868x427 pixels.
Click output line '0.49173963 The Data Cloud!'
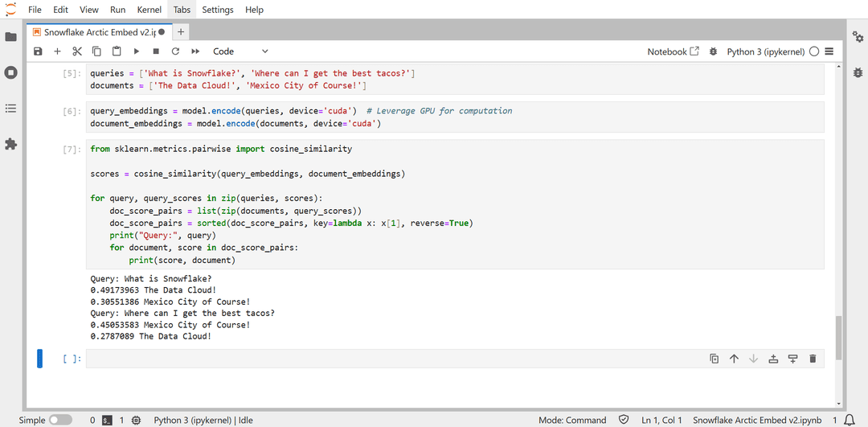point(154,289)
